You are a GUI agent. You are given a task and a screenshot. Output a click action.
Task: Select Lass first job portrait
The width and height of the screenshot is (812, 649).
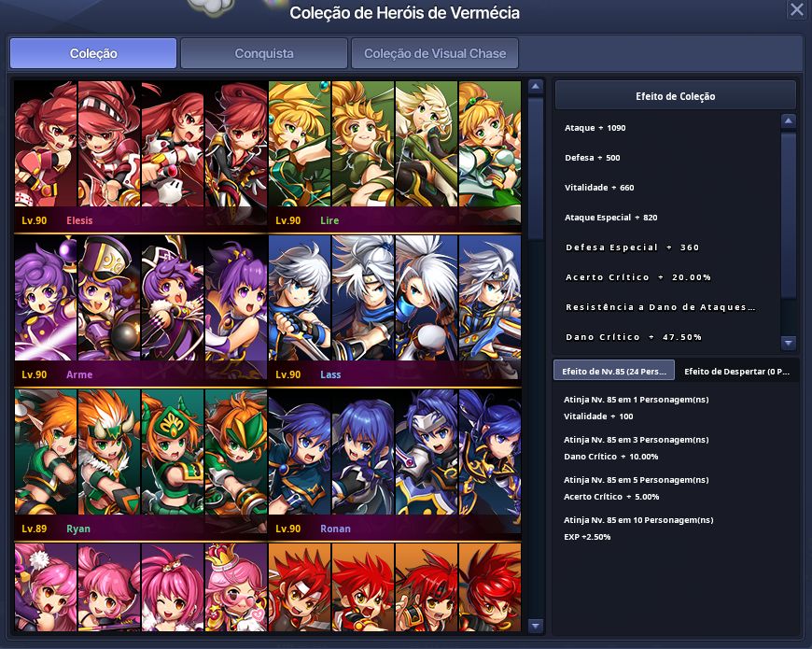(x=300, y=298)
